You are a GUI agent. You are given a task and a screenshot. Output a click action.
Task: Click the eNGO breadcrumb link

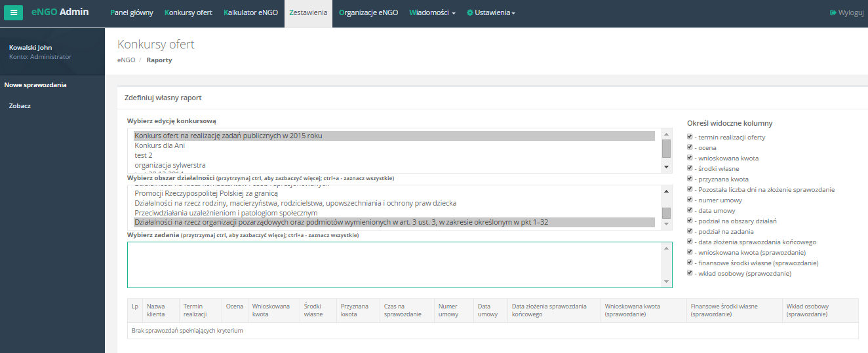tap(127, 60)
